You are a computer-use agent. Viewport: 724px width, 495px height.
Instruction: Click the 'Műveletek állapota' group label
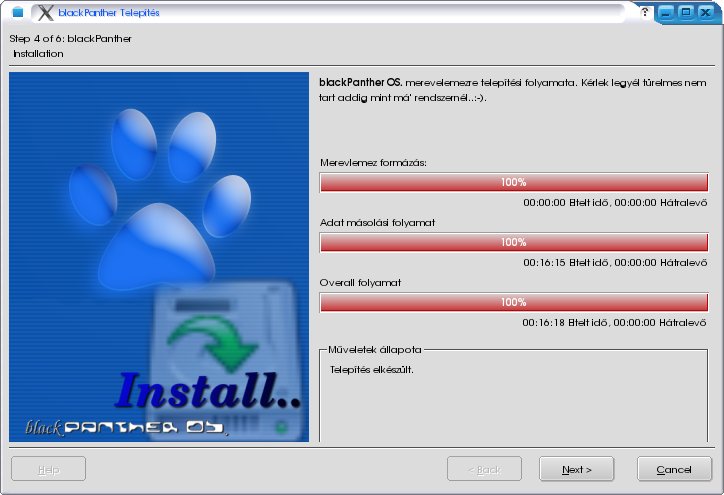(x=374, y=350)
